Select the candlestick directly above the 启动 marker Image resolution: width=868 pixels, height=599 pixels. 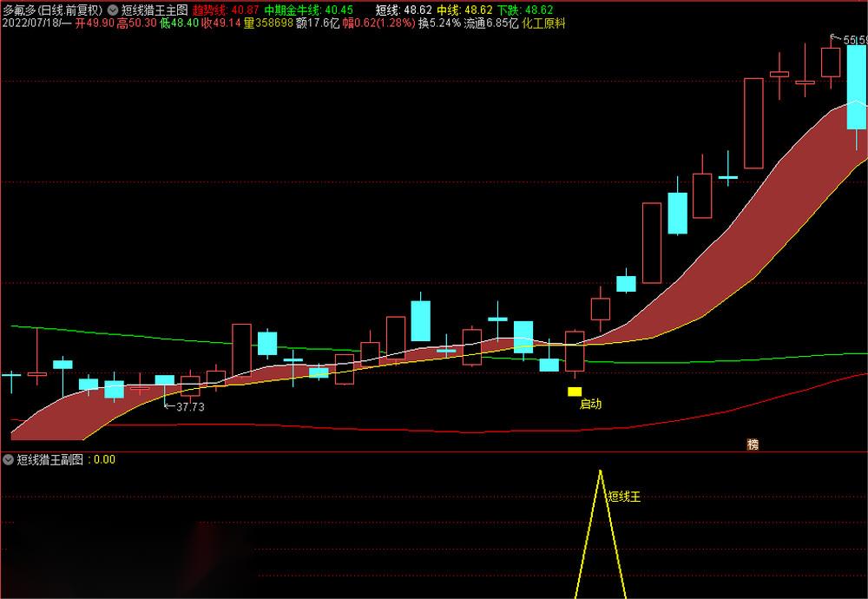coord(575,352)
